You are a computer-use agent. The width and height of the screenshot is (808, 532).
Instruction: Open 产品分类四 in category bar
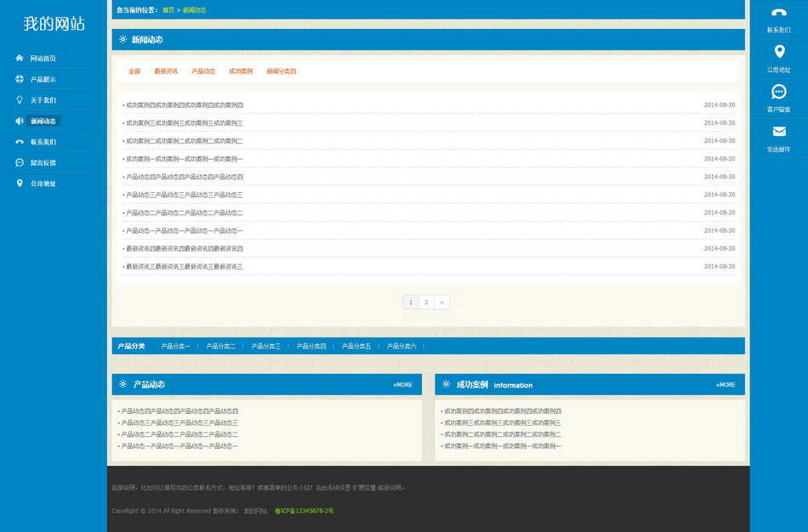pos(311,346)
